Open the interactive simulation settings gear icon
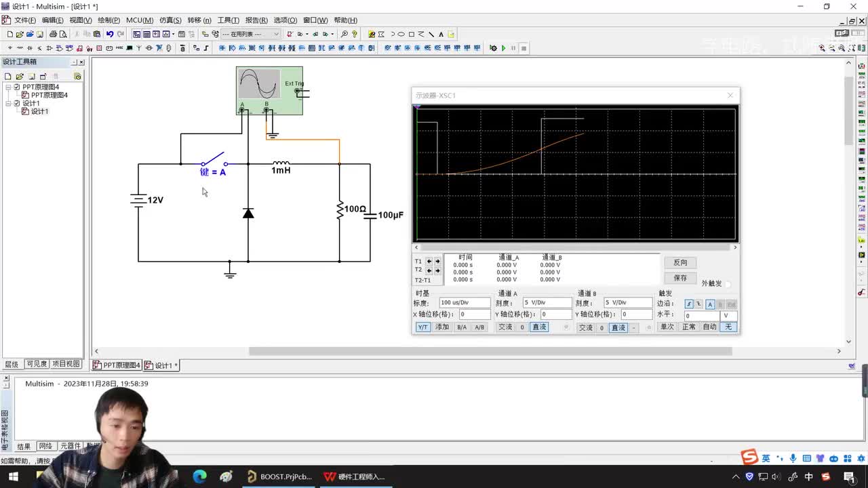 pyautogui.click(x=493, y=48)
